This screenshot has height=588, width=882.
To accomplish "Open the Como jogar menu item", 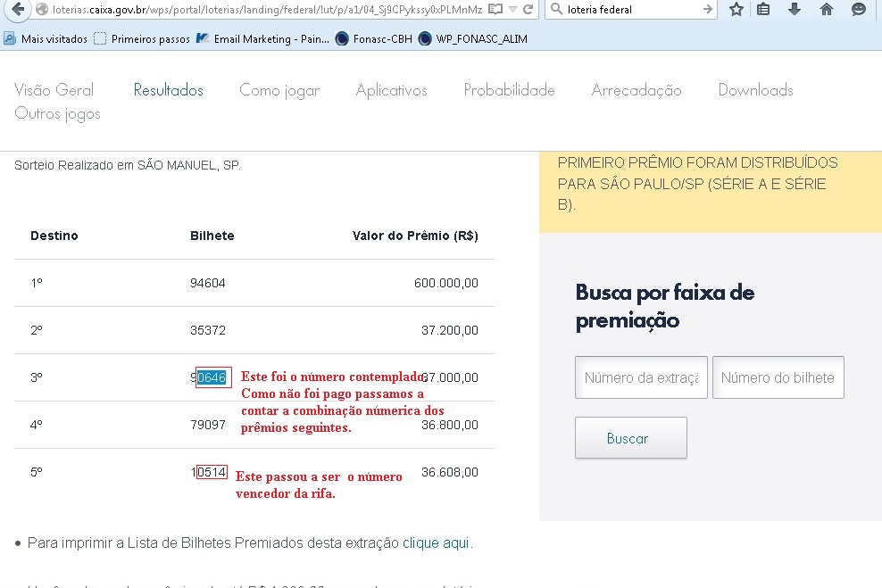I will [279, 90].
